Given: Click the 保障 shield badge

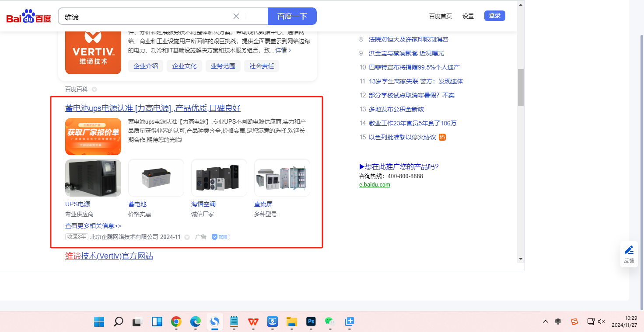Looking at the screenshot, I should (220, 237).
